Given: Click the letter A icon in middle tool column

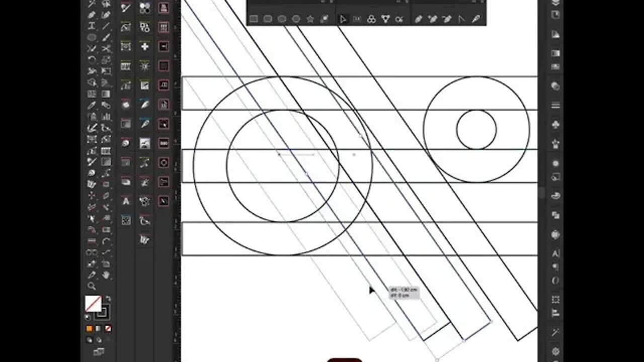Looking at the screenshot, I should tap(126, 201).
